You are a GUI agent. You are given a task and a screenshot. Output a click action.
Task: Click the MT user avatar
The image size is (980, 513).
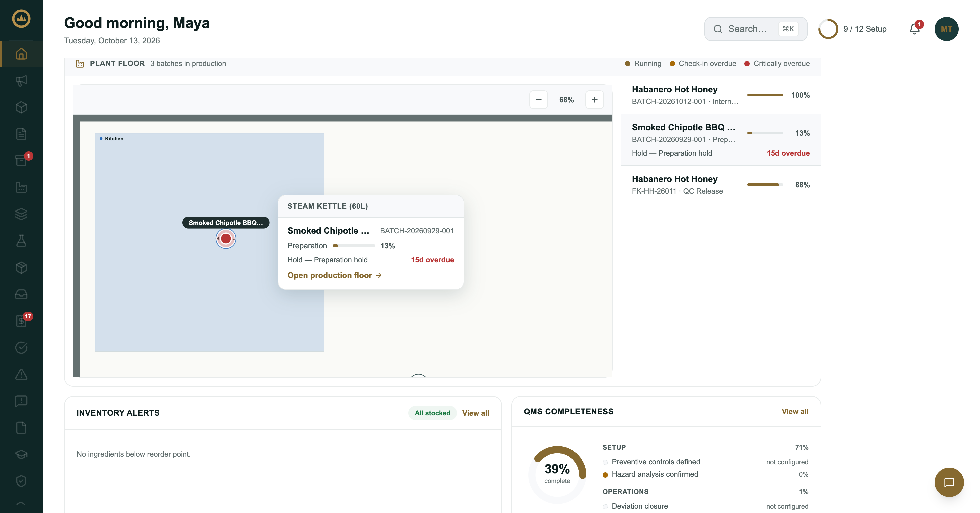click(946, 29)
